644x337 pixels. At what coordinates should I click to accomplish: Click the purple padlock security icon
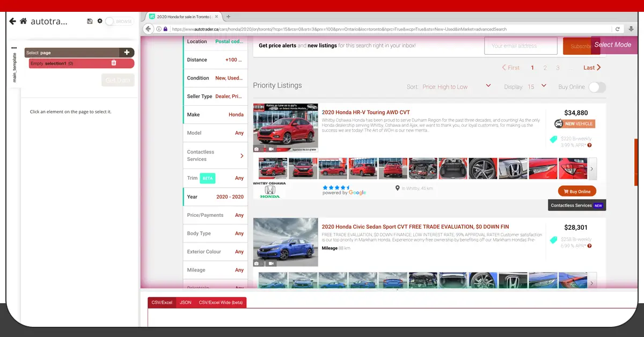click(x=165, y=29)
